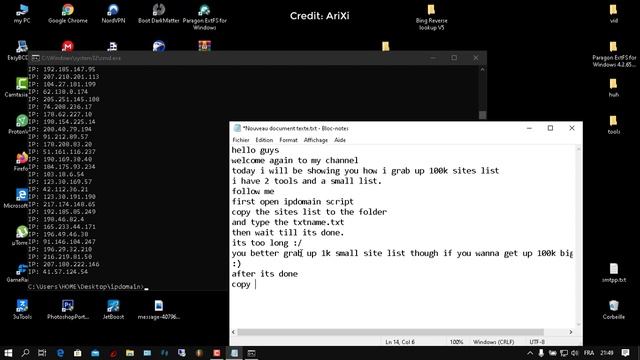The image size is (640, 360).
Task: Open the huh folder on the desktop
Action: click(x=613, y=88)
